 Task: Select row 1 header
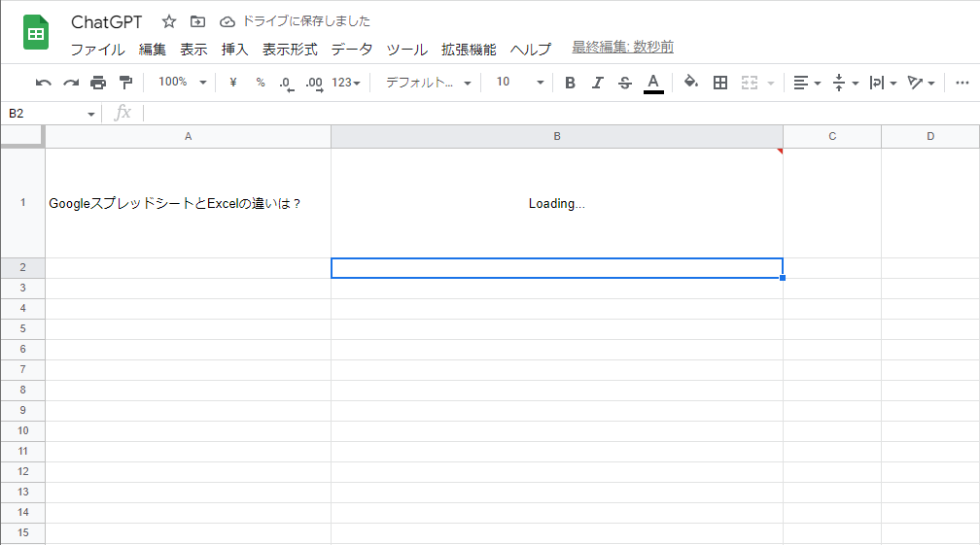[x=22, y=203]
